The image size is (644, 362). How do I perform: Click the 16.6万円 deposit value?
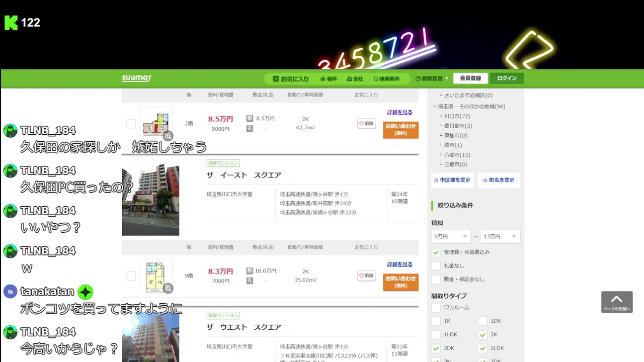[266, 271]
